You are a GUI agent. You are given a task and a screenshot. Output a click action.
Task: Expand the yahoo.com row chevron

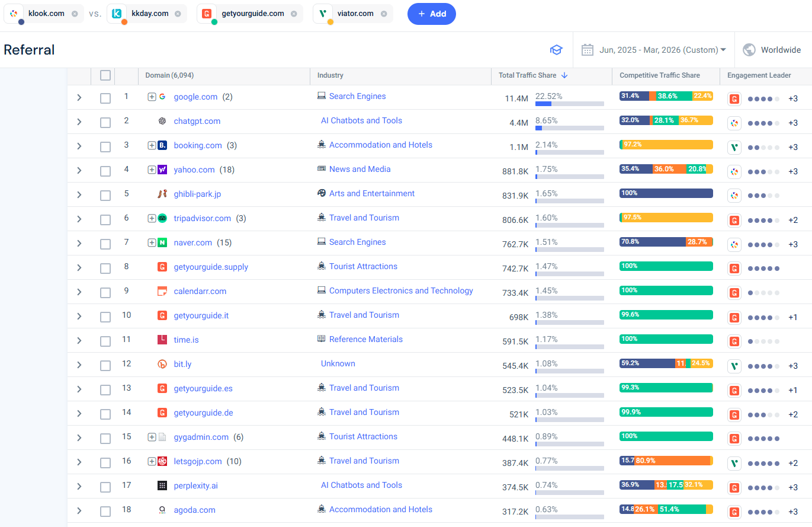[79, 170]
